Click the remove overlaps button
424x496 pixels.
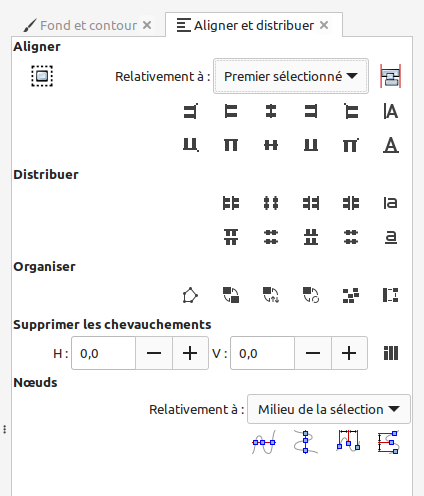391,353
